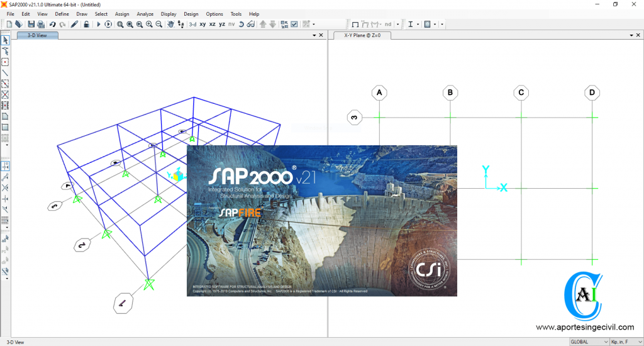The height and width of the screenshot is (346, 644).
Task: Close the 3-D View panel
Action: click(x=321, y=36)
